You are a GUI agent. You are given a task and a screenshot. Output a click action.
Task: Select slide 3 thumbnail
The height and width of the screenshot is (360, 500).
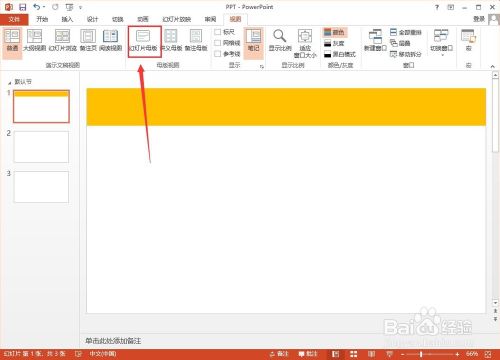pos(41,187)
